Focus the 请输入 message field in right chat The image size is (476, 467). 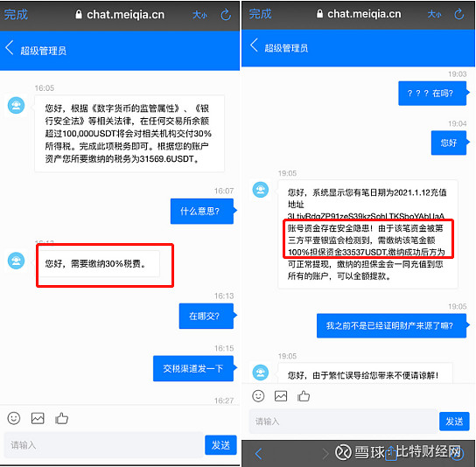click(344, 422)
